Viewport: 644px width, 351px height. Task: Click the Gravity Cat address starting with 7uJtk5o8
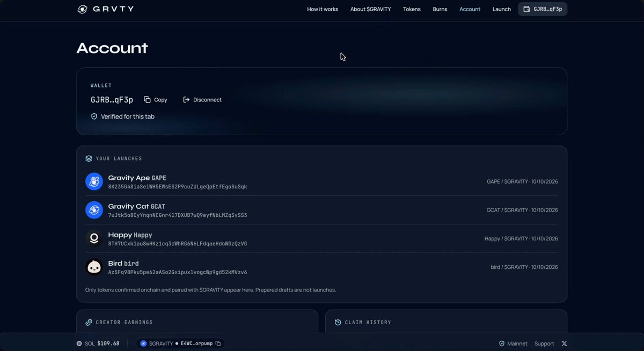(x=178, y=215)
